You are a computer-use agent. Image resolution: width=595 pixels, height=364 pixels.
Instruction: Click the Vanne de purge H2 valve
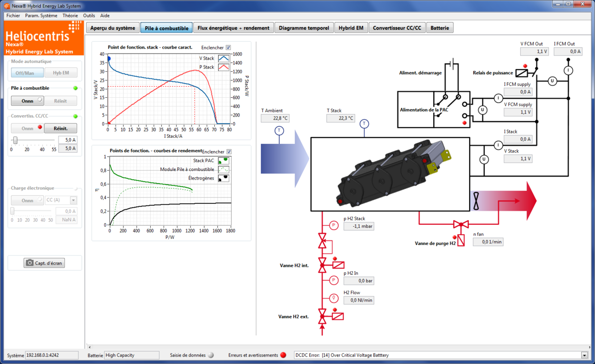(x=461, y=226)
